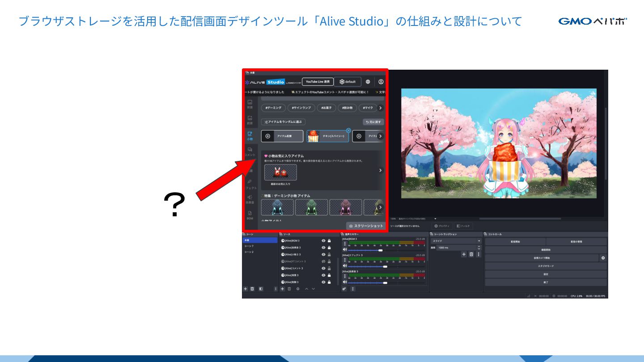Toggle visibility of [Alive]背景 3 source
The image size is (644, 362).
323,275
